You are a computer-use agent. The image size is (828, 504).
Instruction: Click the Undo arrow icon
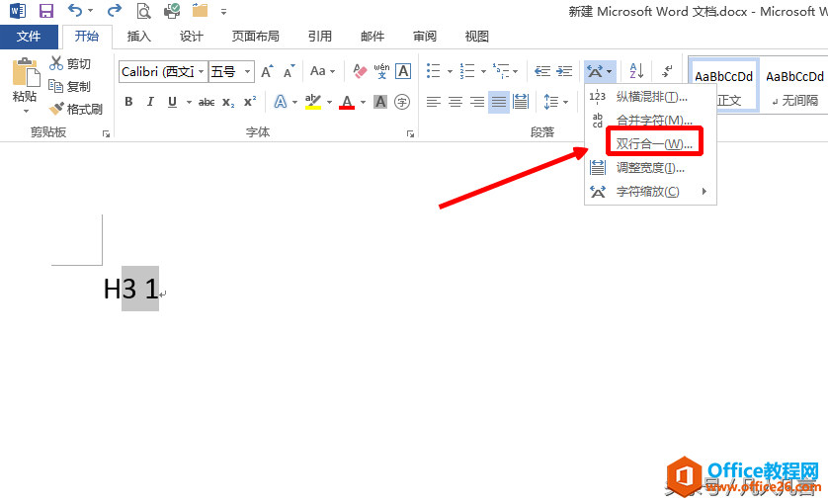tap(75, 10)
